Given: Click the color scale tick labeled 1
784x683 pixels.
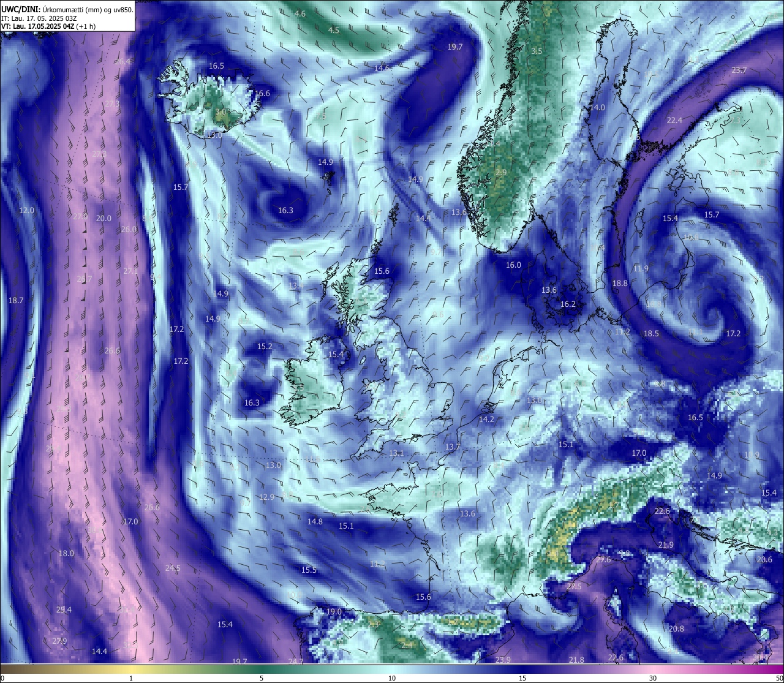Looking at the screenshot, I should point(131,678).
